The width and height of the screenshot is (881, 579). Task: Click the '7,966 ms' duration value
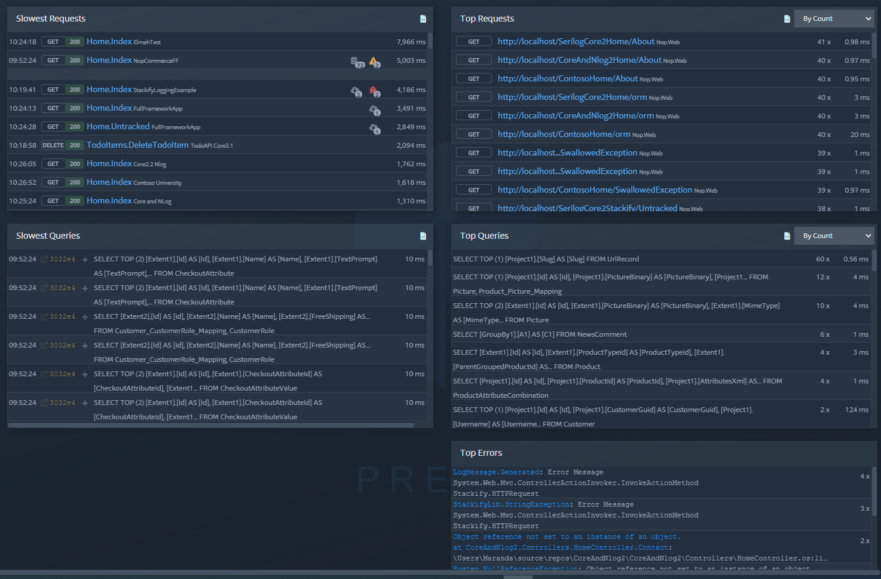point(411,42)
